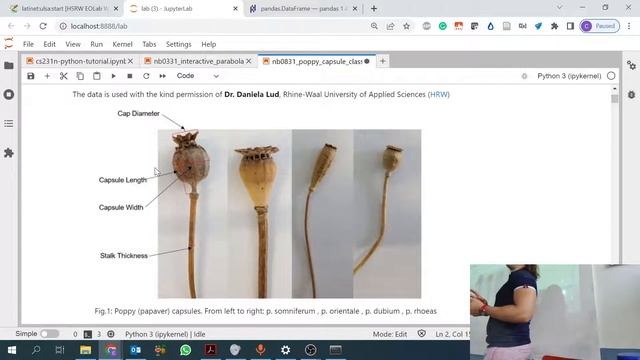The image size is (640, 360).
Task: Copy selected cells in the notebook toolbar
Action: tap(80, 76)
